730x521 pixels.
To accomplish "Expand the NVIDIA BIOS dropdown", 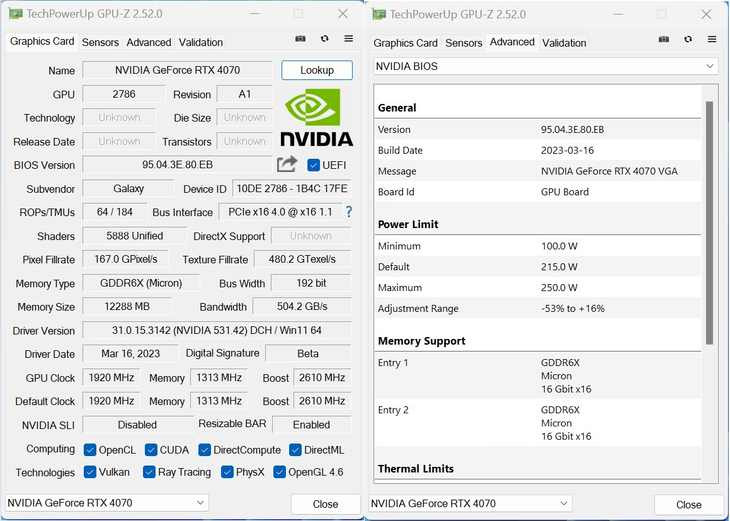I will (546, 66).
